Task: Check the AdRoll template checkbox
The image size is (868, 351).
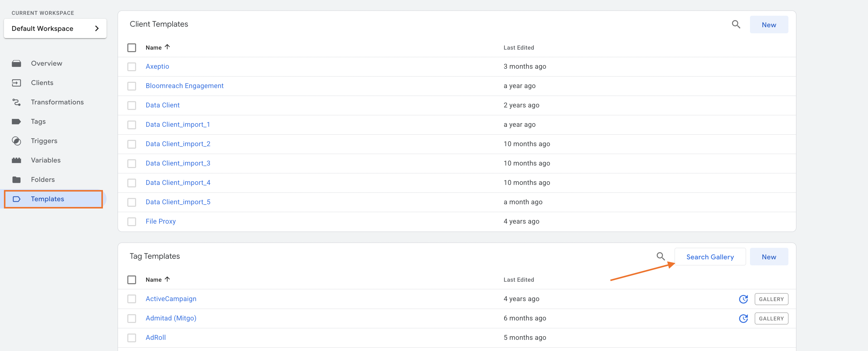Action: [x=132, y=338]
